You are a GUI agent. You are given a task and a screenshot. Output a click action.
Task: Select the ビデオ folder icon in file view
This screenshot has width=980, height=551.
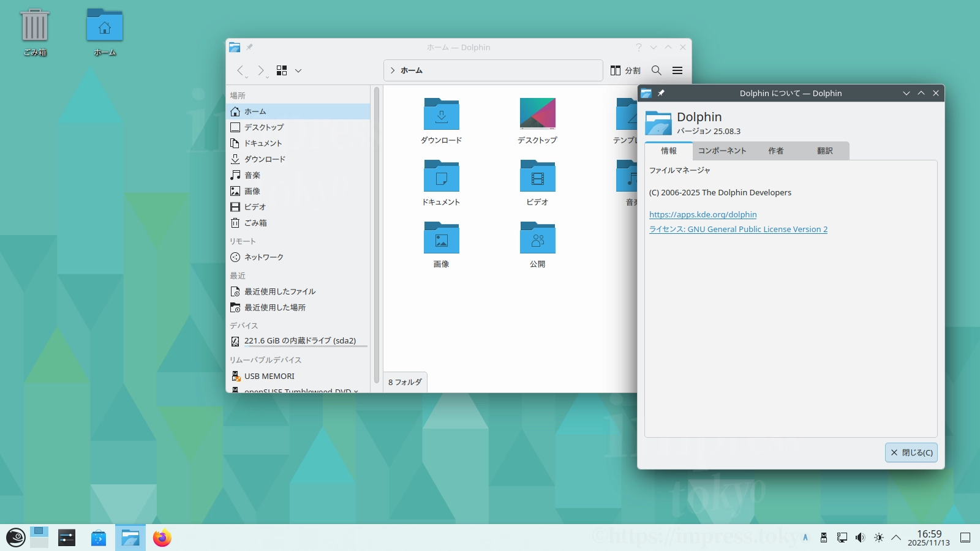click(x=538, y=176)
